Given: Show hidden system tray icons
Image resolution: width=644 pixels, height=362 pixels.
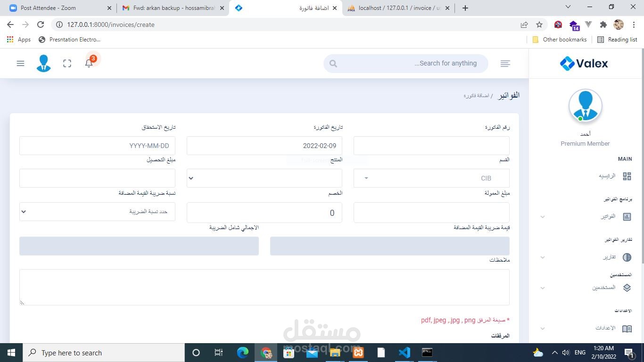Looking at the screenshot, I should tap(555, 352).
